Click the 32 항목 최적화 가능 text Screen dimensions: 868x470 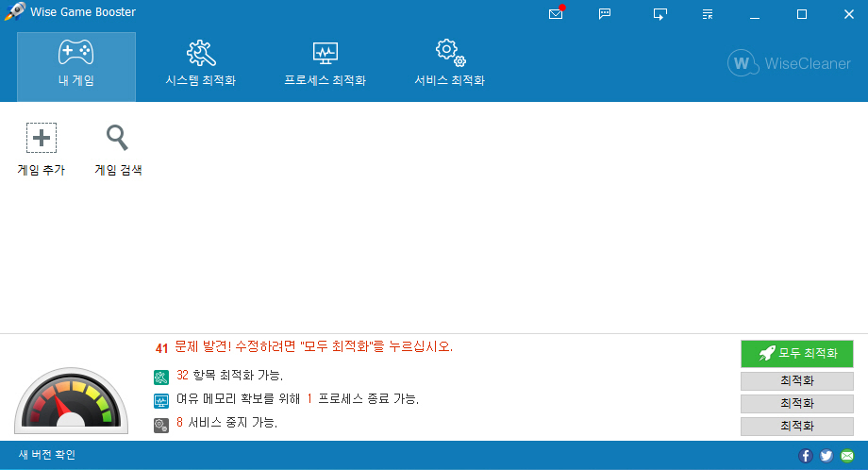point(229,376)
